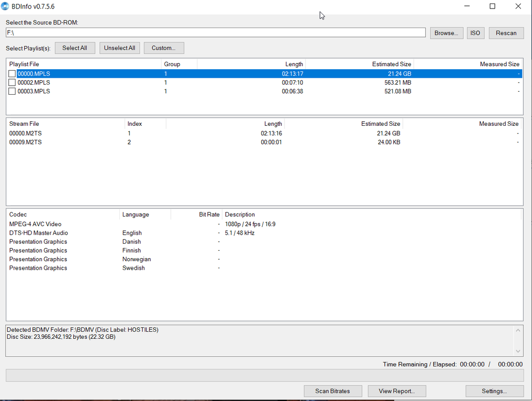Click the Browse... button
Viewport: 532px width, 401px height.
(x=446, y=33)
